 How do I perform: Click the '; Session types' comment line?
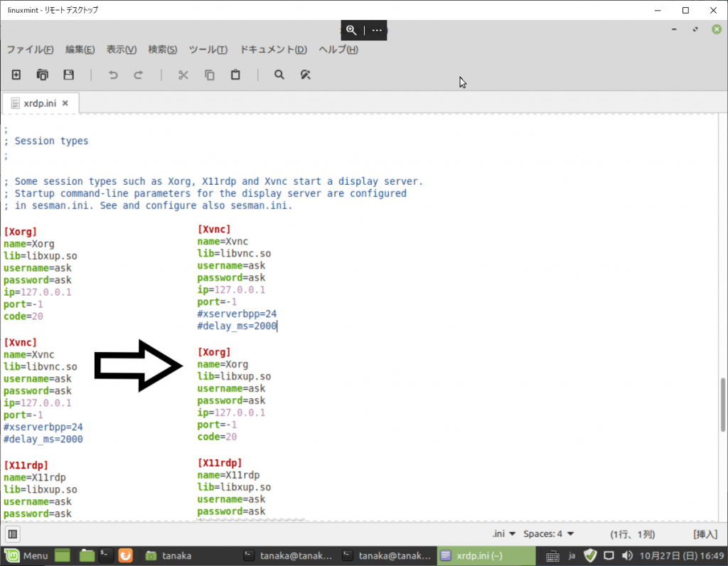pos(46,141)
